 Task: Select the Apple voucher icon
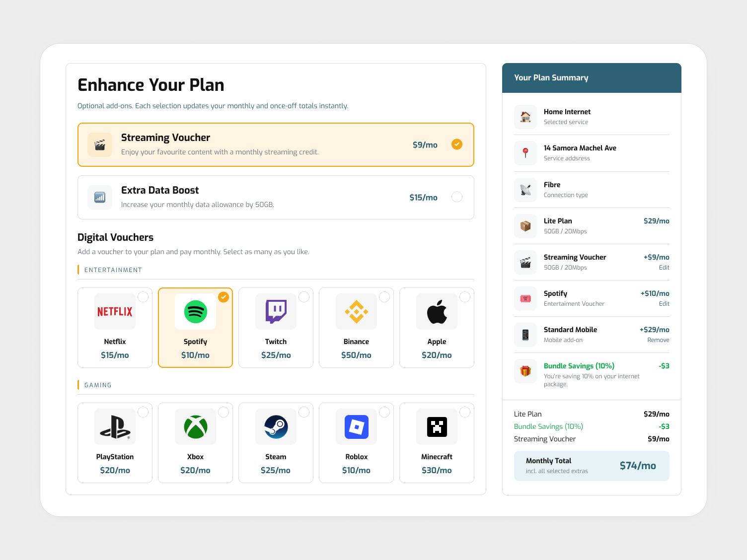[437, 311]
